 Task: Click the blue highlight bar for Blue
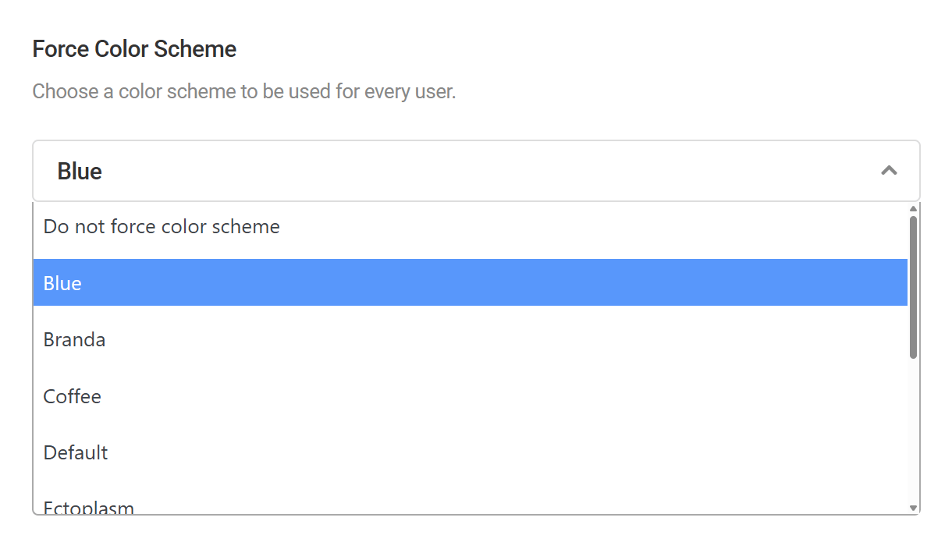(468, 282)
